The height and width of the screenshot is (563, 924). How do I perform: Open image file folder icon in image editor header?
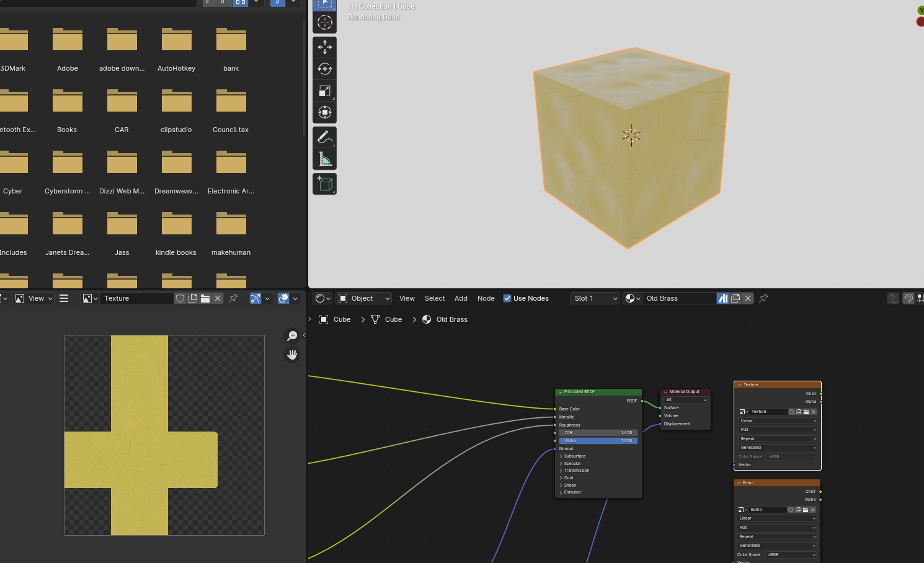click(205, 298)
